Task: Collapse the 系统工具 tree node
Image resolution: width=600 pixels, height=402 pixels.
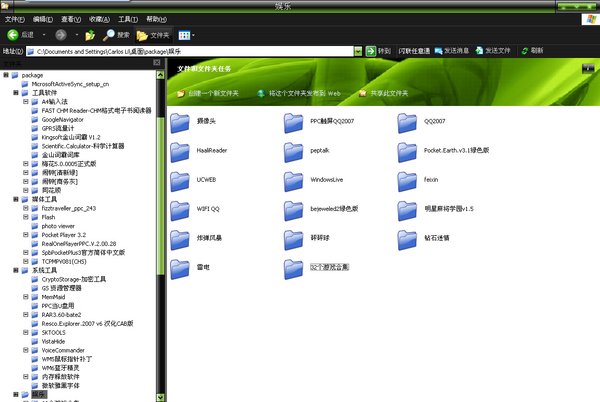Action: point(14,270)
